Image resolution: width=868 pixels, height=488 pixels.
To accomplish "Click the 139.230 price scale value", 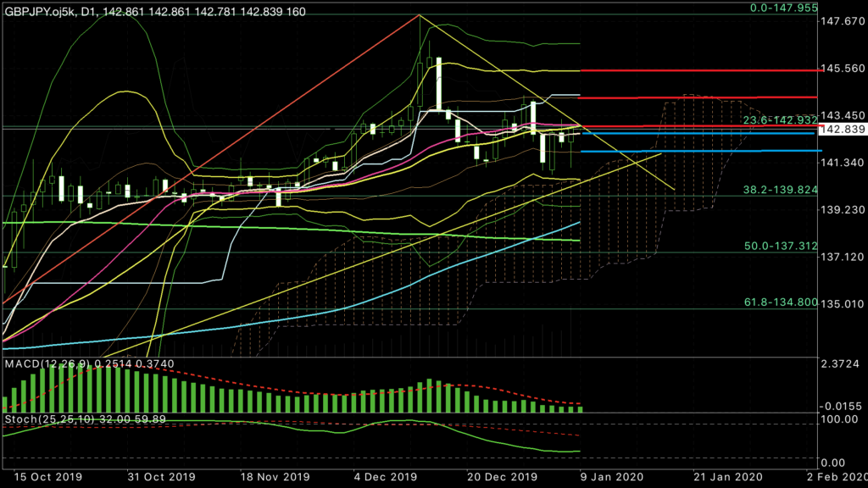I will coord(843,210).
